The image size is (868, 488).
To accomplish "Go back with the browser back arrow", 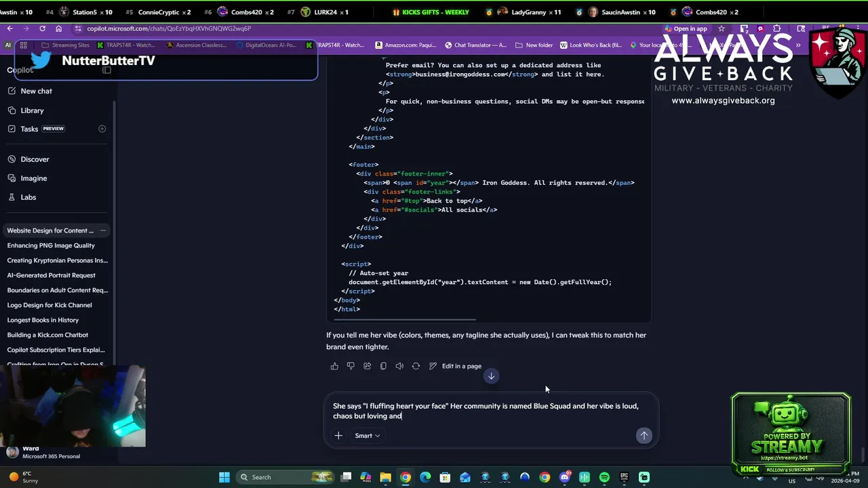I will tap(9, 28).
